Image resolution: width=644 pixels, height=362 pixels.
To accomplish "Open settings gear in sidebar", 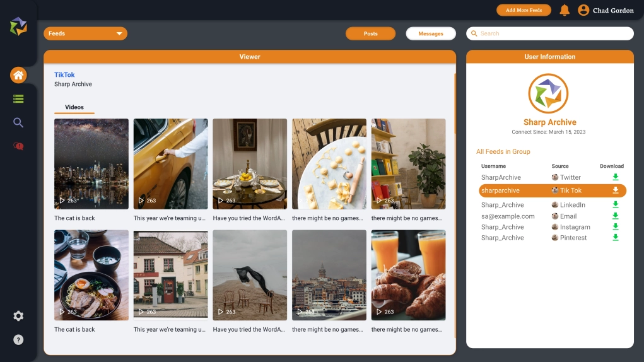I will (x=18, y=316).
